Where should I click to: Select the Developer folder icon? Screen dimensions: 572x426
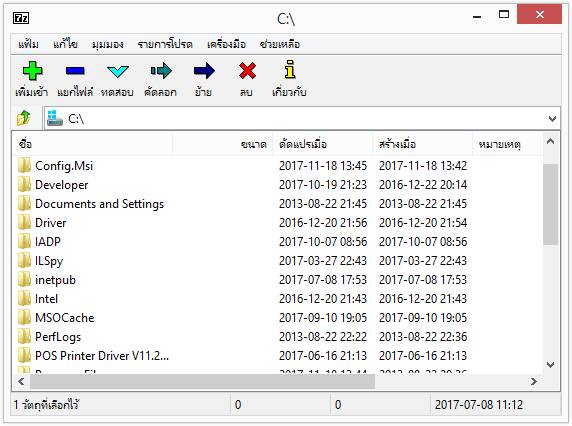pos(24,184)
